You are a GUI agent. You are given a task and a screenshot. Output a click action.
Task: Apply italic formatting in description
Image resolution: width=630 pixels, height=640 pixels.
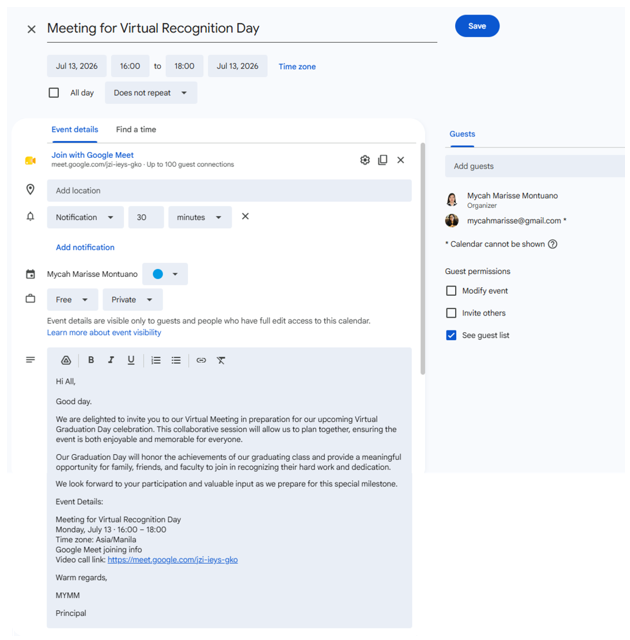pyautogui.click(x=111, y=360)
